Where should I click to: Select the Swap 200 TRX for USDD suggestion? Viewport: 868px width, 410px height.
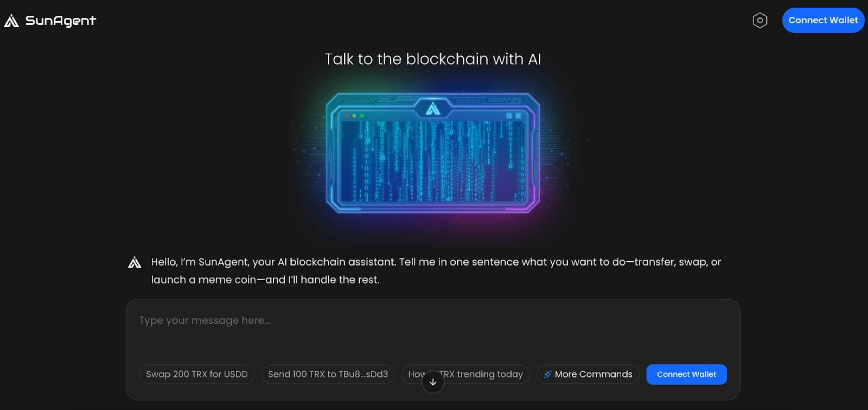click(x=196, y=374)
